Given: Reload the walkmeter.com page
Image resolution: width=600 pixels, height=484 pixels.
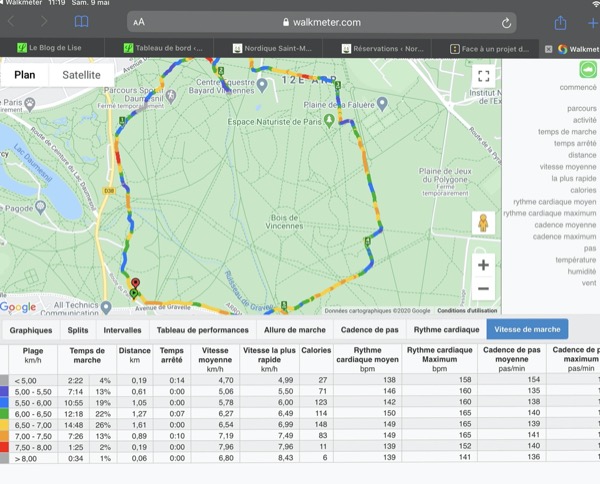Looking at the screenshot, I should click(507, 22).
